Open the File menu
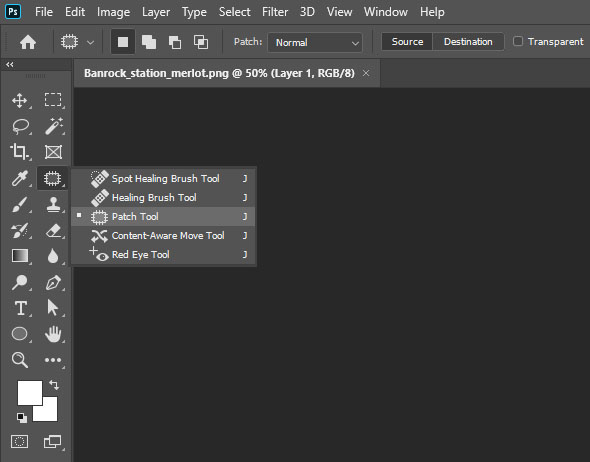The image size is (590, 462). [44, 12]
